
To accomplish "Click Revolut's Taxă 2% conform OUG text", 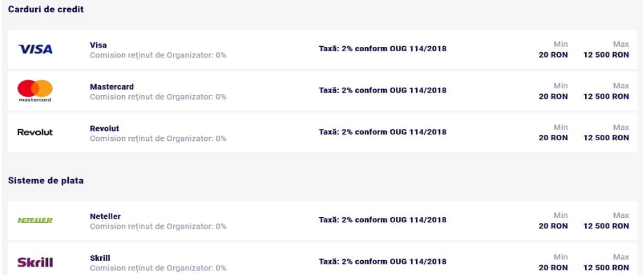I will [x=383, y=132].
